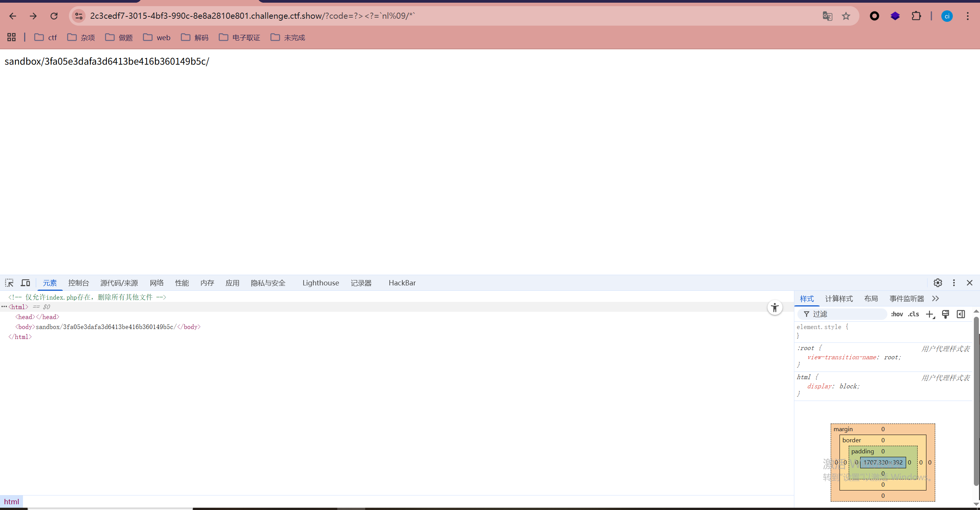Click the new style rule plus icon
The width and height of the screenshot is (980, 510).
[x=930, y=314]
